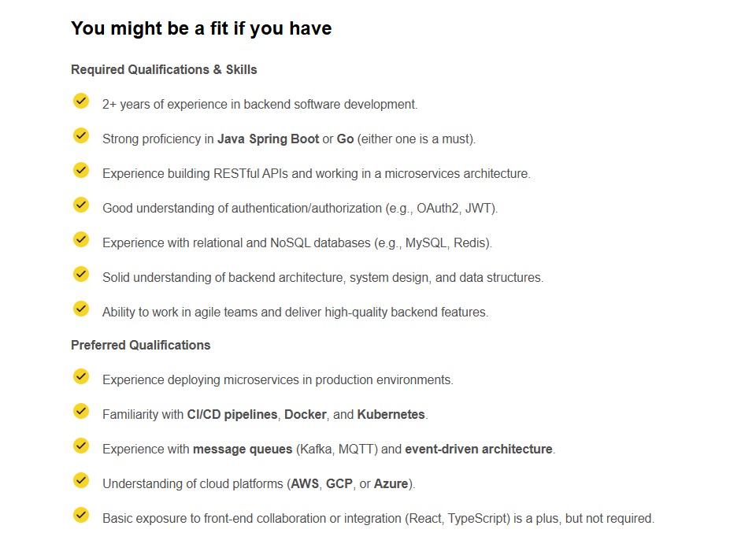Select the checkmark next to backend architecture item
This screenshot has height=544, width=756.
(x=81, y=275)
